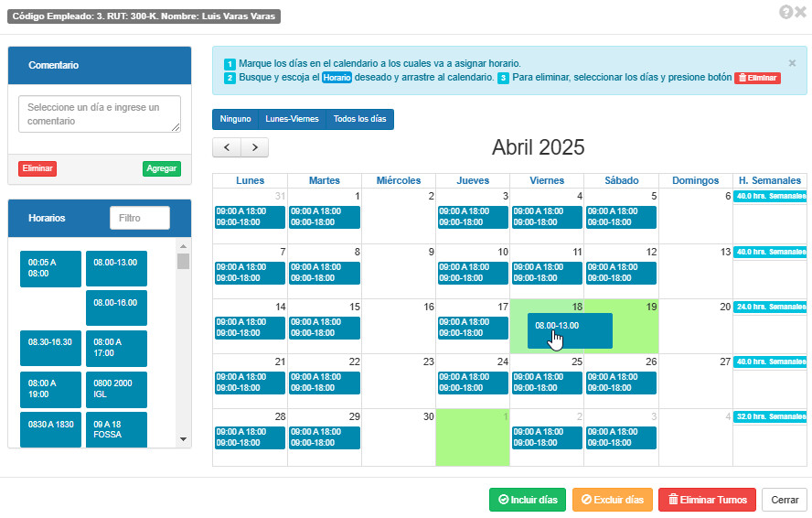Dismiss the blue instructions banner
Screen dimensions: 812x518
click(792, 63)
